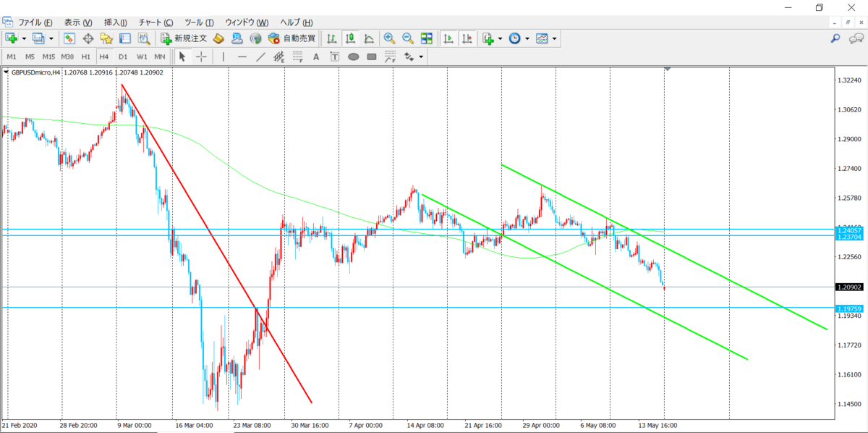Open the new chart icon
Viewport: 868px width, 433px height.
tap(12, 38)
